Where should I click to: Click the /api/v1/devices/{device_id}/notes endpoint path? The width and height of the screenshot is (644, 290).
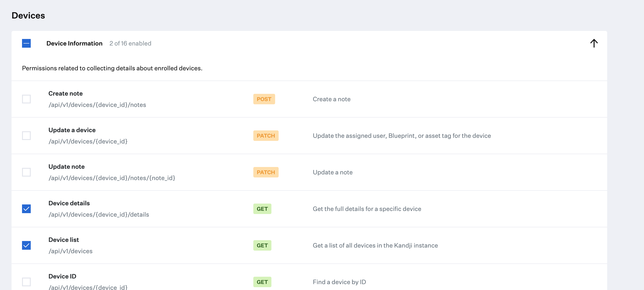97,105
